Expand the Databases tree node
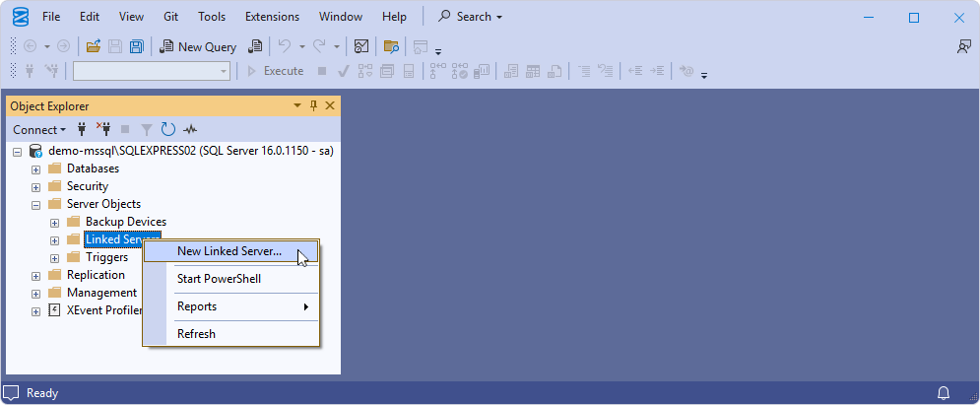 [x=36, y=169]
